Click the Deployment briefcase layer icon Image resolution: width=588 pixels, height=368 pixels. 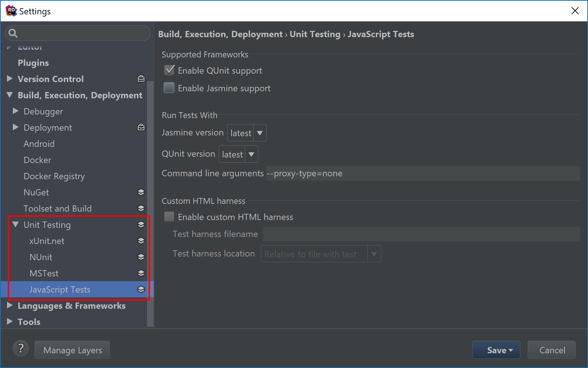point(141,127)
